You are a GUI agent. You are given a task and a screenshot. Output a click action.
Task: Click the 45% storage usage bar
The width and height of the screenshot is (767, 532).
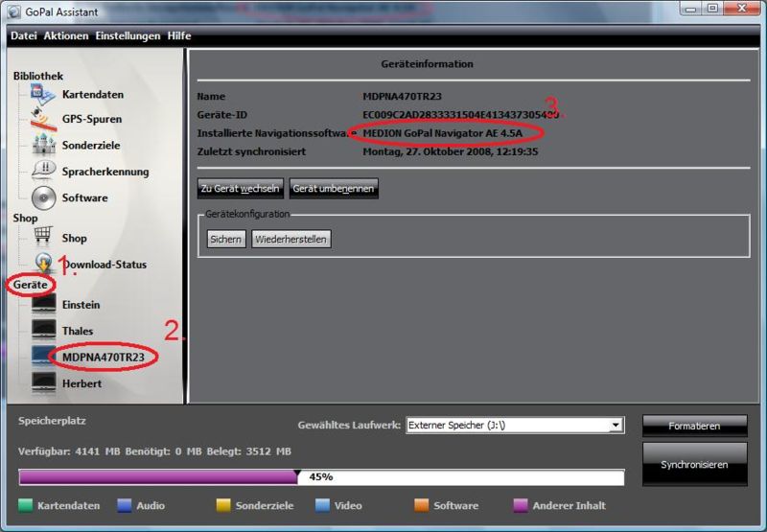(321, 476)
